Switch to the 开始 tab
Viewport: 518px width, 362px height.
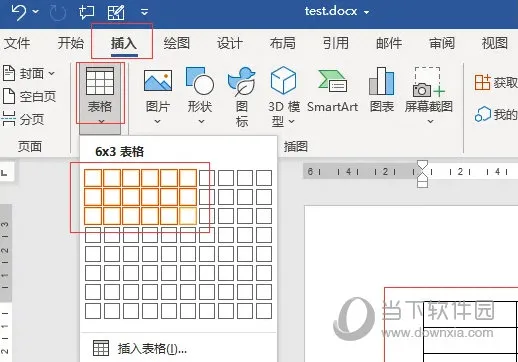(71, 43)
